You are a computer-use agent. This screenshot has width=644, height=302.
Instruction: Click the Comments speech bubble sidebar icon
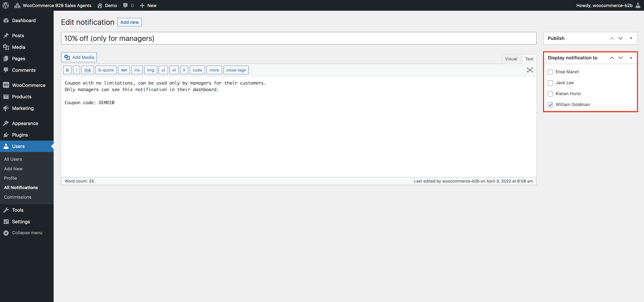tap(6, 70)
